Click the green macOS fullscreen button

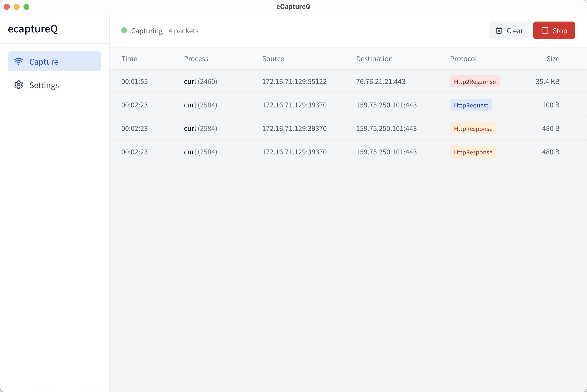[26, 7]
